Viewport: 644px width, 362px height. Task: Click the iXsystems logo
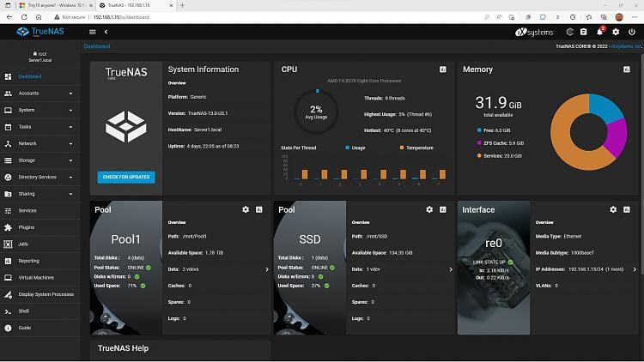(534, 32)
